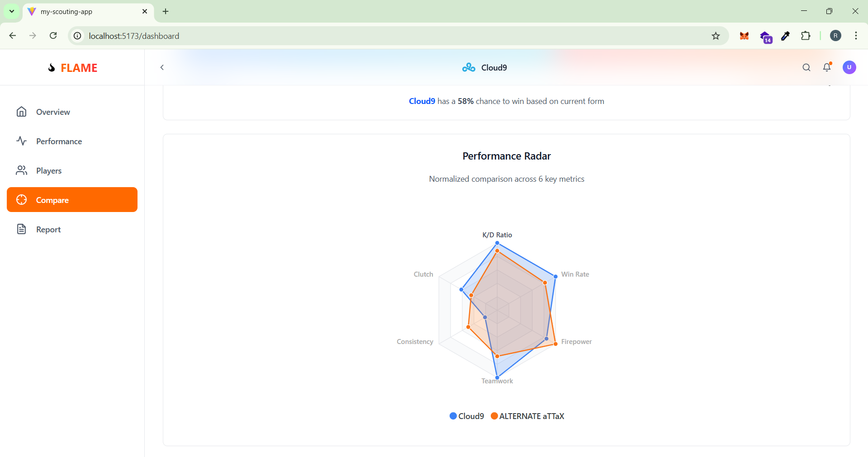Open Chrome three-dot menu

(856, 36)
